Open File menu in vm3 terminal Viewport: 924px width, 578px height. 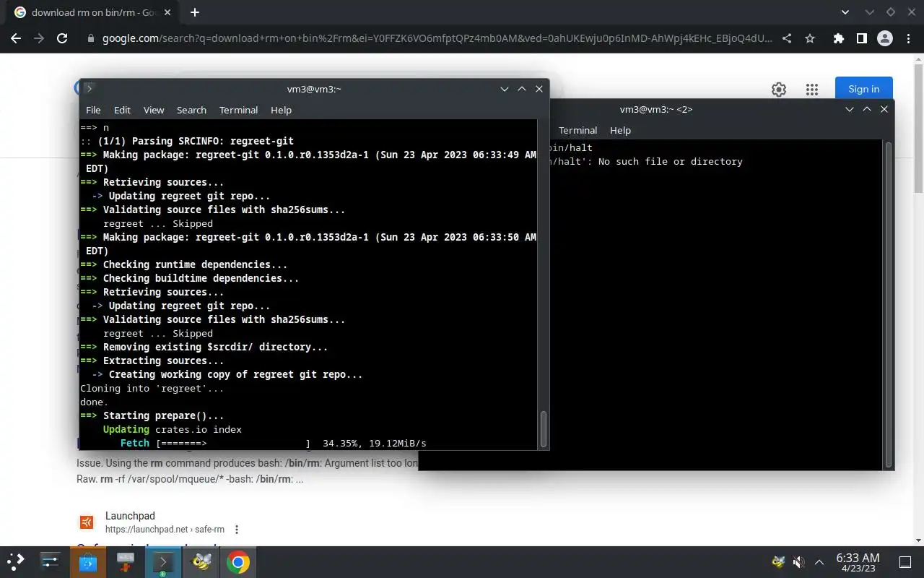tap(93, 110)
